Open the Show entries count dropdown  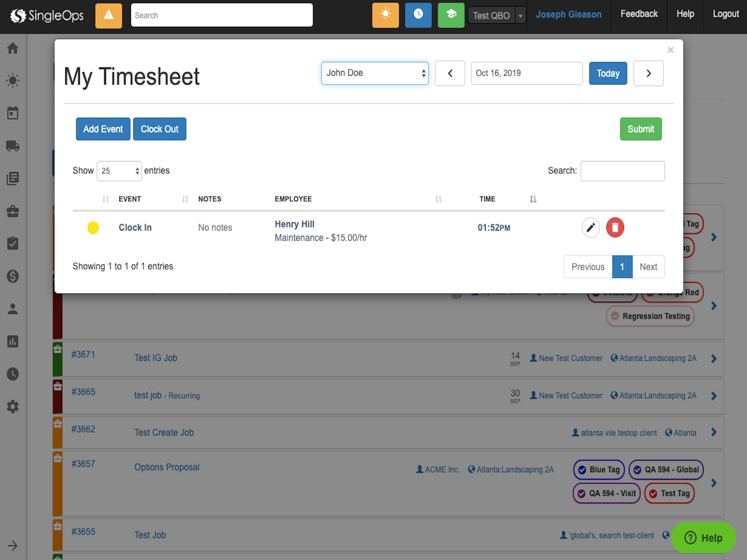point(119,171)
